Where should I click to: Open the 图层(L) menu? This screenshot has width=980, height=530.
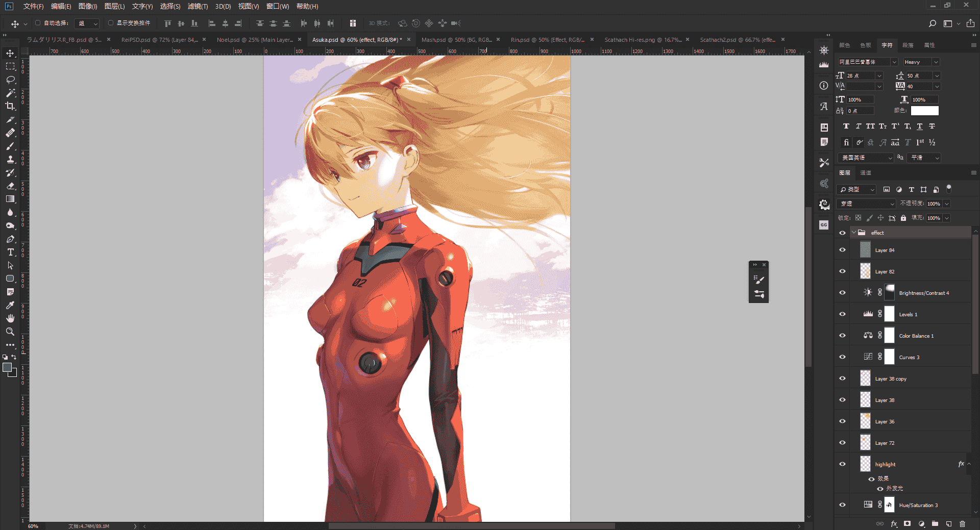point(114,6)
